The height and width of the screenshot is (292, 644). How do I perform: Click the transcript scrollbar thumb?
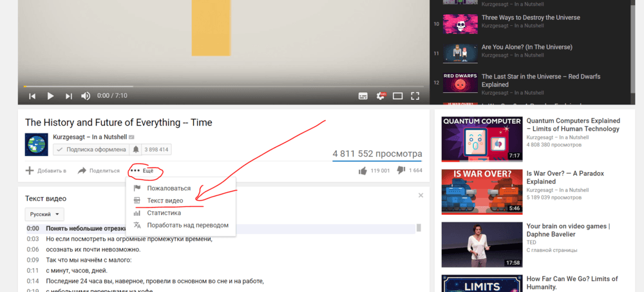[x=419, y=228]
